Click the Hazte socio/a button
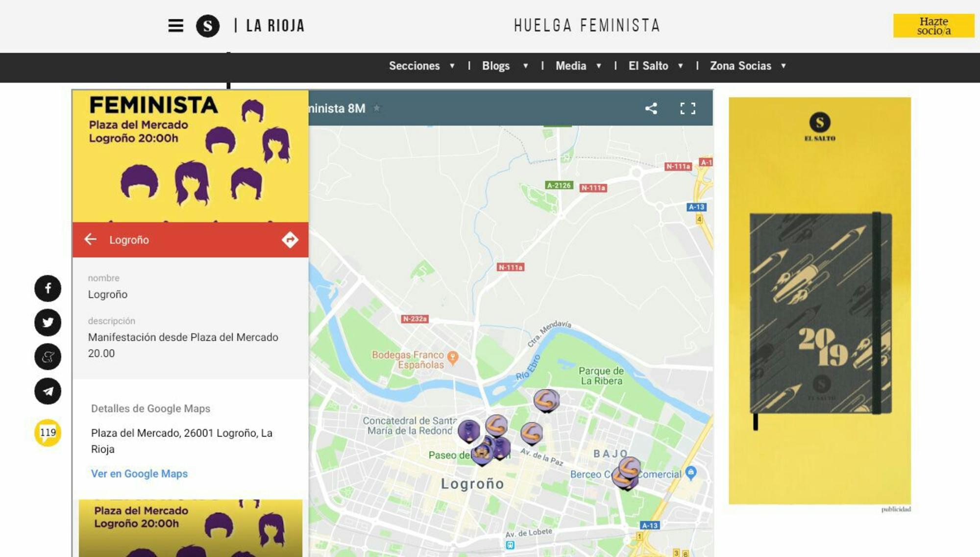 pos(933,26)
